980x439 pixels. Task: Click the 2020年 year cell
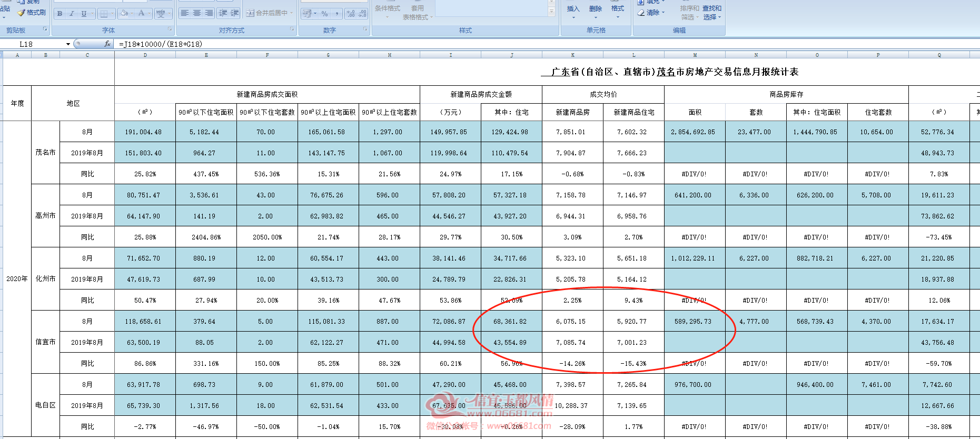click(17, 279)
